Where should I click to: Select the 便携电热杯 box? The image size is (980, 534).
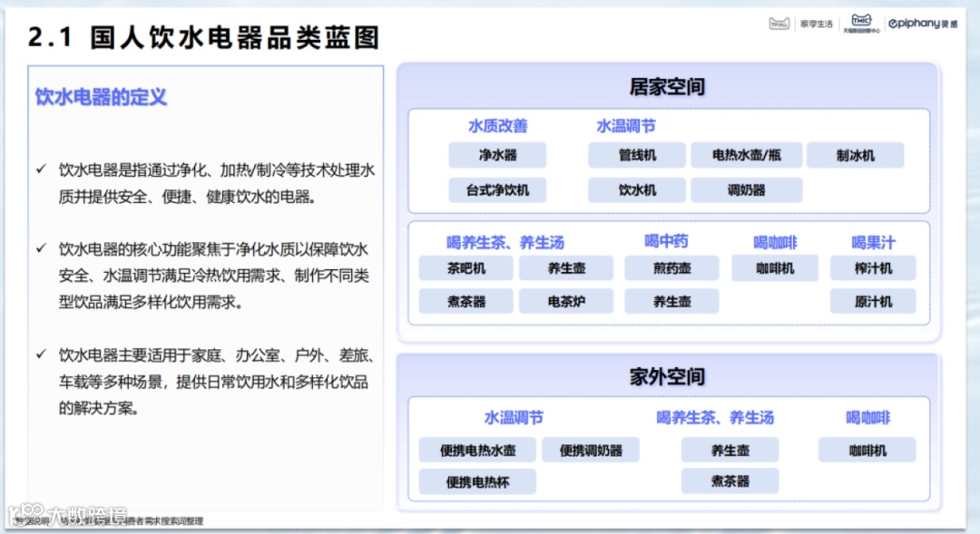click(477, 481)
